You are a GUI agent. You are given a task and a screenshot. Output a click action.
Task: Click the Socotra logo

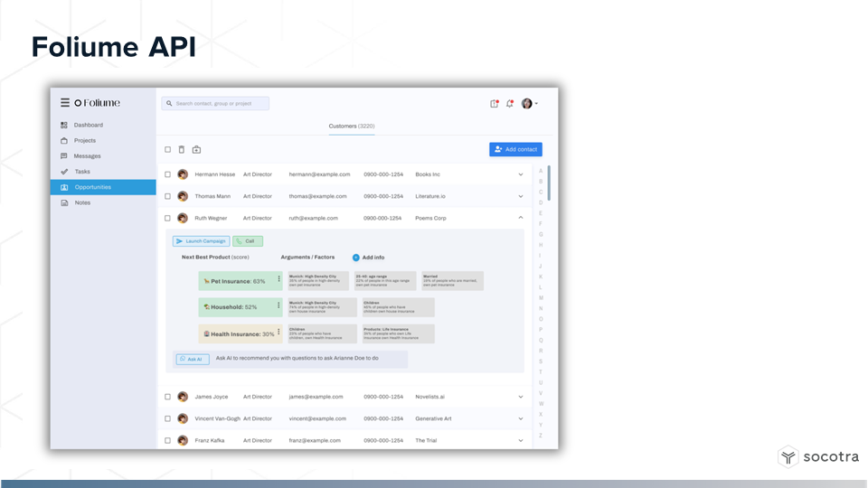tap(818, 457)
